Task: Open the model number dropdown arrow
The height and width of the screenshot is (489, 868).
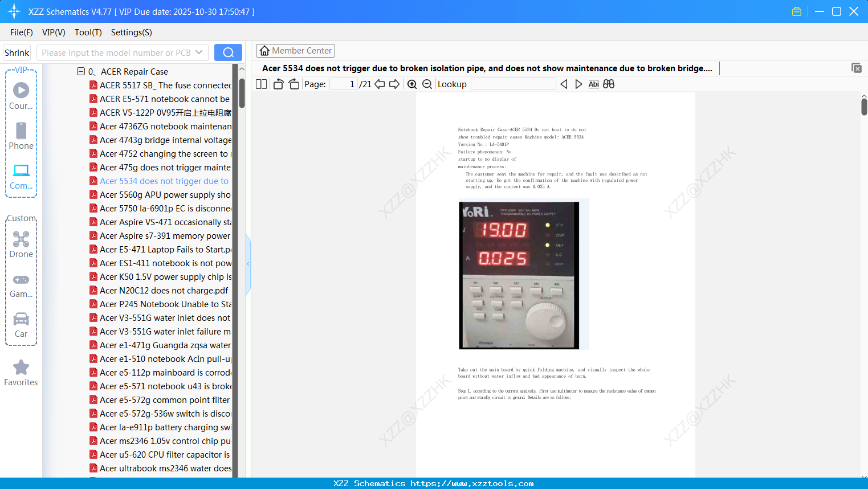Action: [x=199, y=52]
